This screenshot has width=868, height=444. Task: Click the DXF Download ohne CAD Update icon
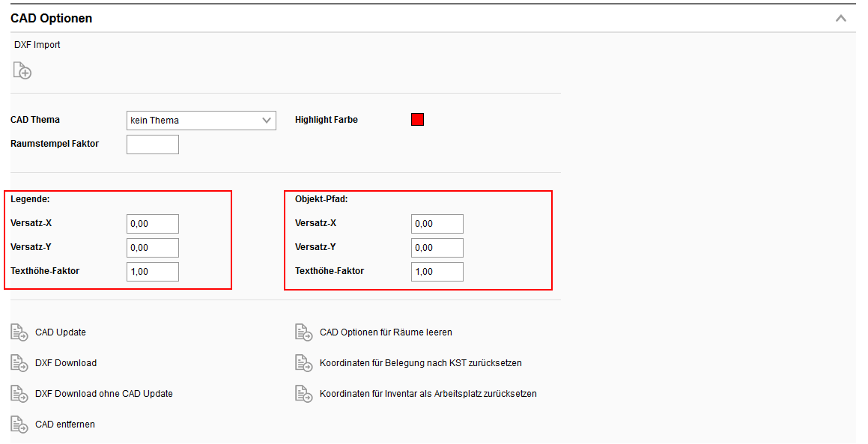(x=19, y=393)
